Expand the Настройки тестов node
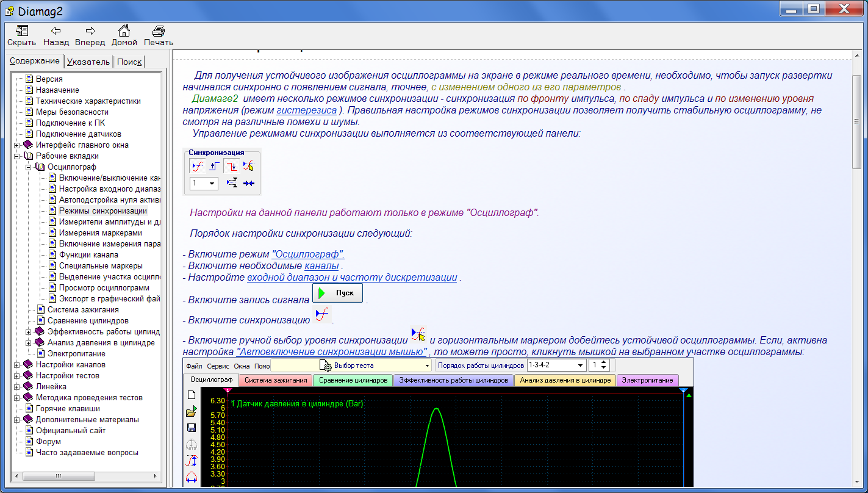Image resolution: width=868 pixels, height=493 pixels. coord(17,376)
